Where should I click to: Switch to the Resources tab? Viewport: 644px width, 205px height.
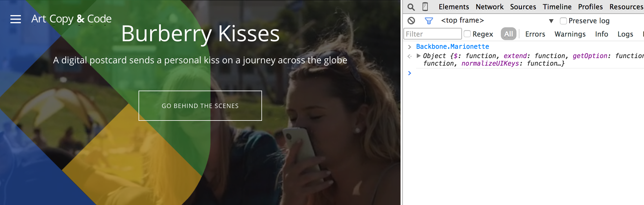pos(626,7)
